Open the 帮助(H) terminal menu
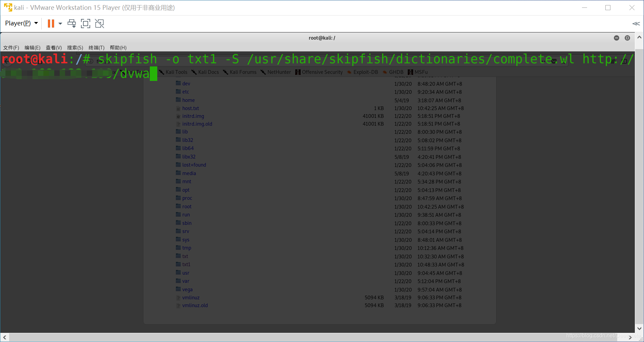Image resolution: width=644 pixels, height=342 pixels. (118, 48)
